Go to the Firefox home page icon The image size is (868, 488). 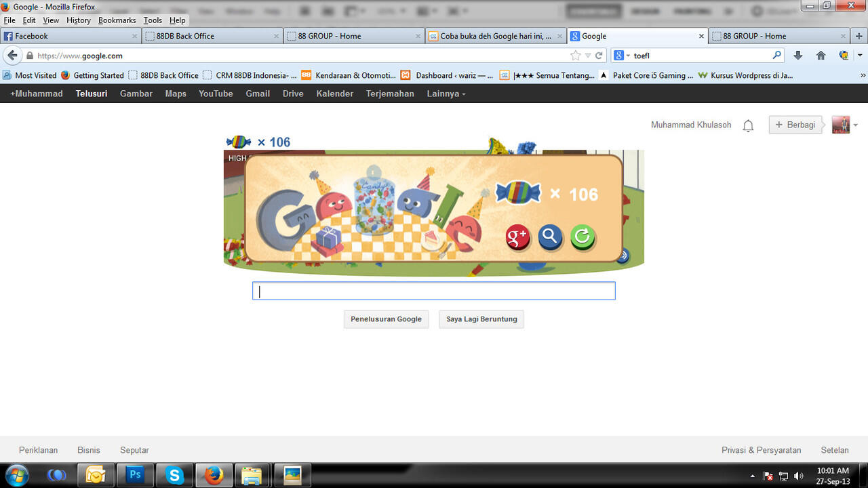821,56
